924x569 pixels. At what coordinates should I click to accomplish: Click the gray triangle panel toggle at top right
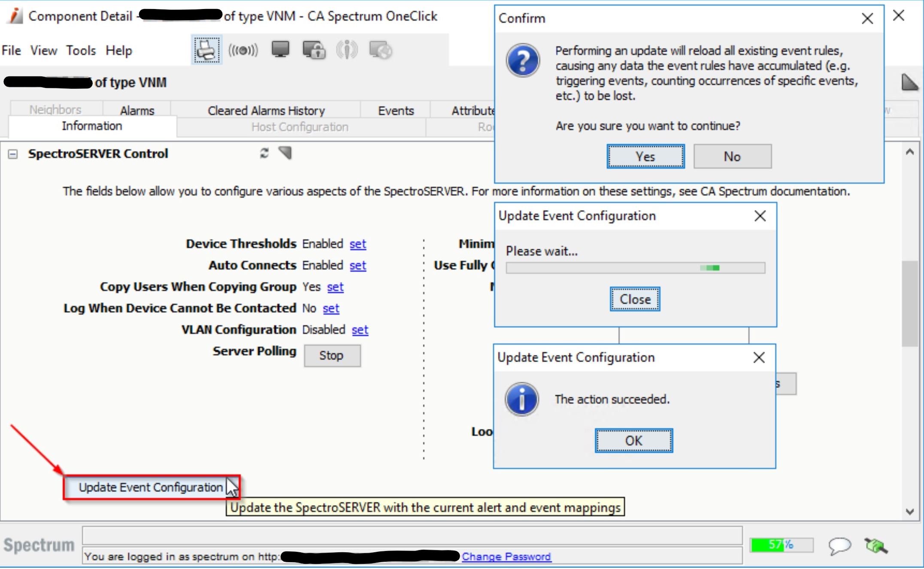click(x=909, y=82)
